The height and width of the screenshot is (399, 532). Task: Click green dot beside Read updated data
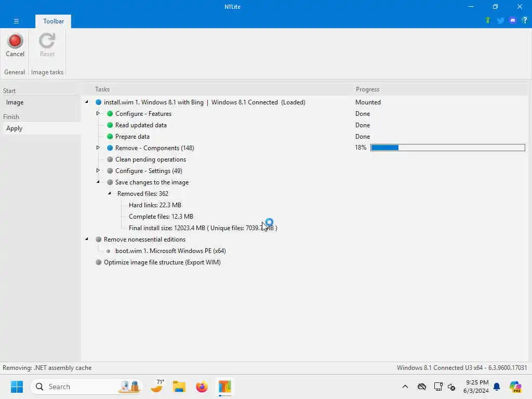pos(110,125)
